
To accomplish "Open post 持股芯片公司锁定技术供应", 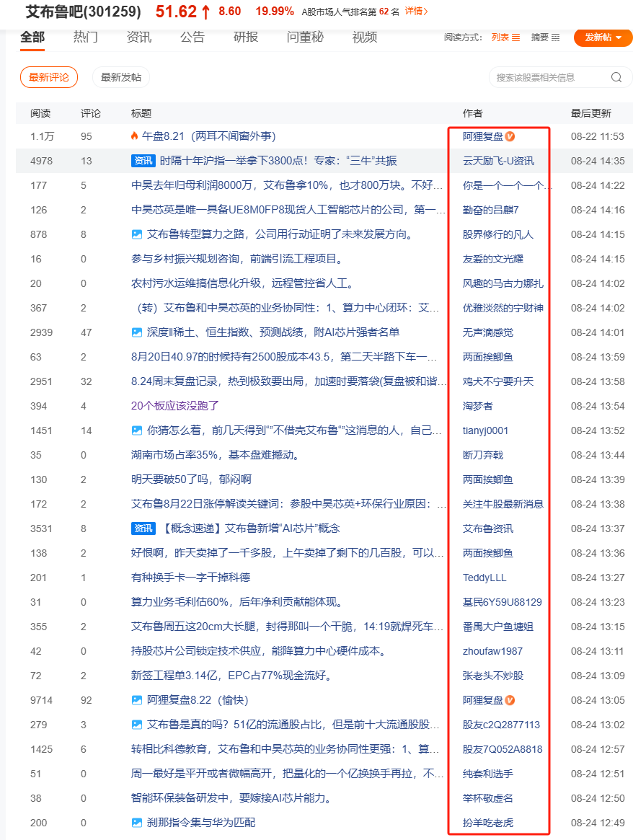I will [259, 651].
